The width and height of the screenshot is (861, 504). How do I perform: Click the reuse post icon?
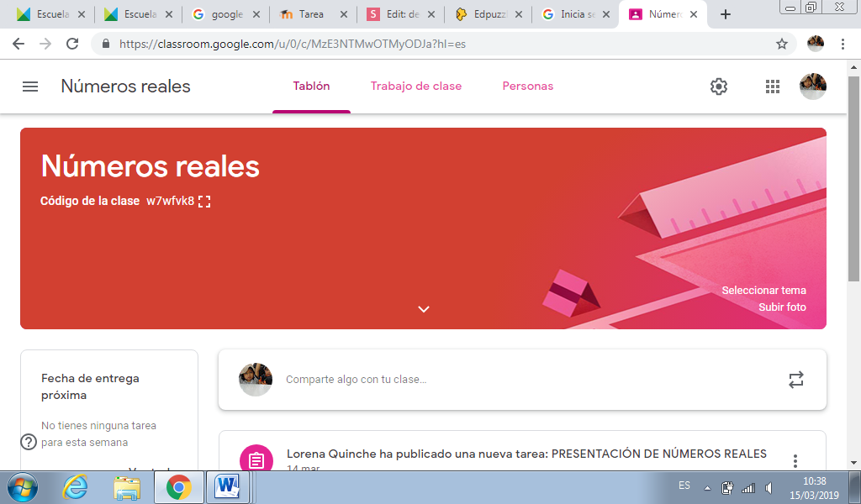pos(795,380)
